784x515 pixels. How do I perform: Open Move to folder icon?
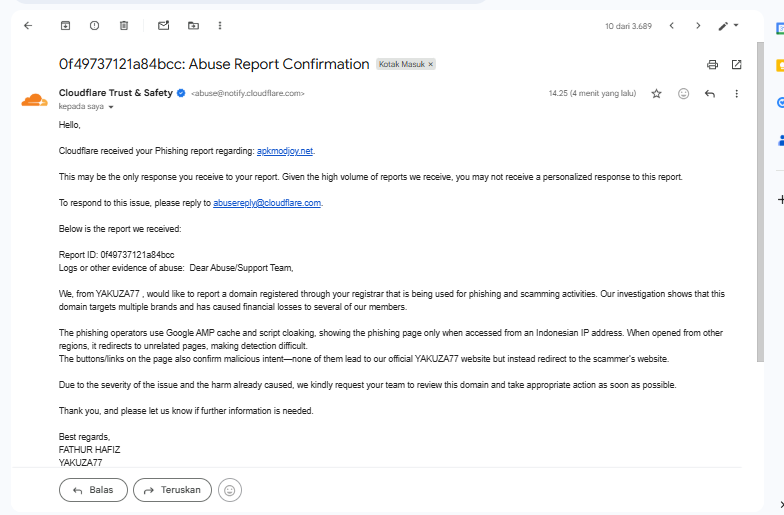click(193, 26)
